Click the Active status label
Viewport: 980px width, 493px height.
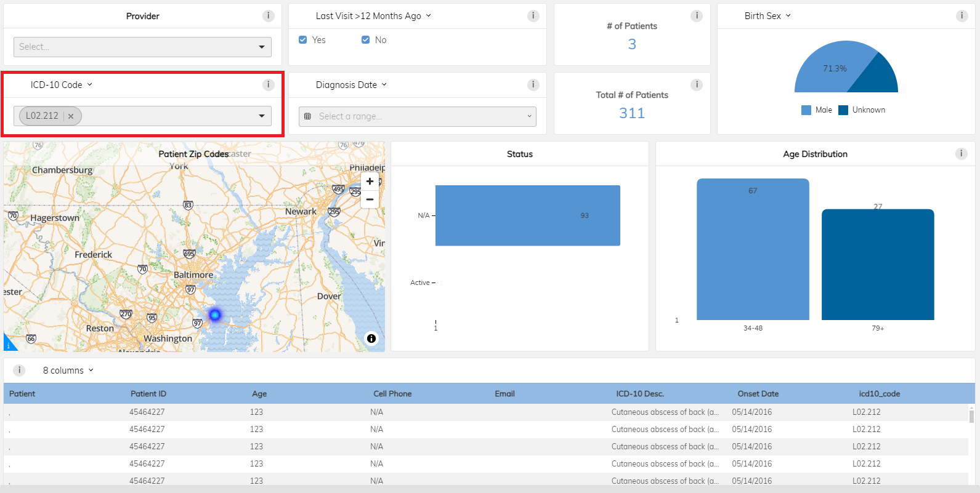[420, 283]
